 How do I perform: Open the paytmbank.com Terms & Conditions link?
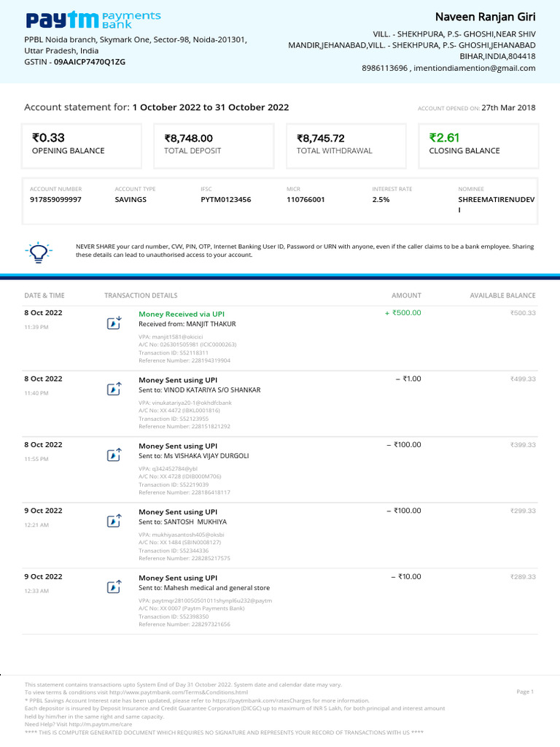click(x=179, y=692)
